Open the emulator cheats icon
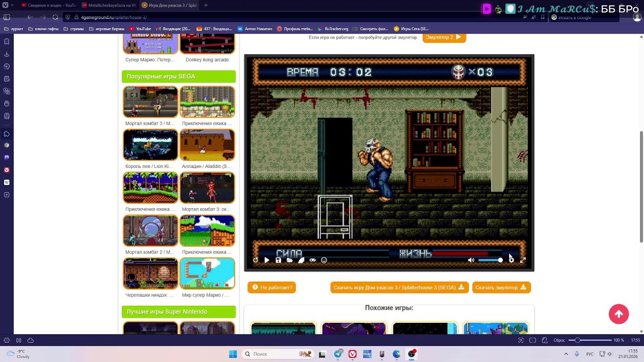Screen dimensions: 644x362 (301, 260)
